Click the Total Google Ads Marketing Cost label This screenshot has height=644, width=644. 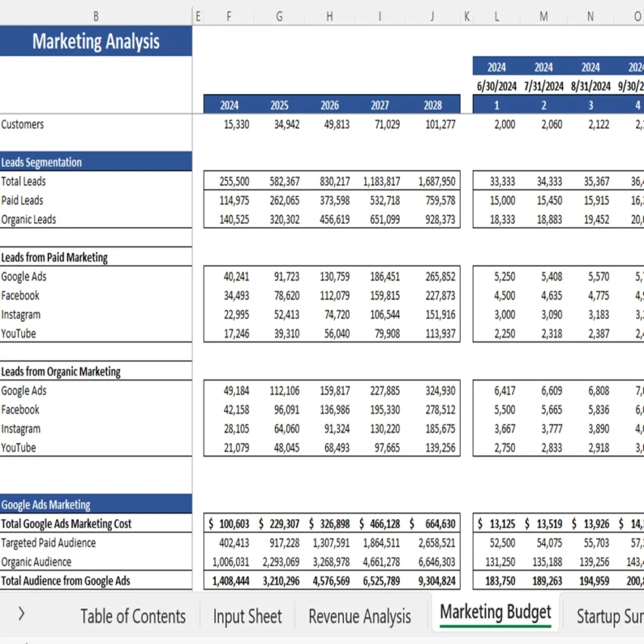pyautogui.click(x=67, y=523)
